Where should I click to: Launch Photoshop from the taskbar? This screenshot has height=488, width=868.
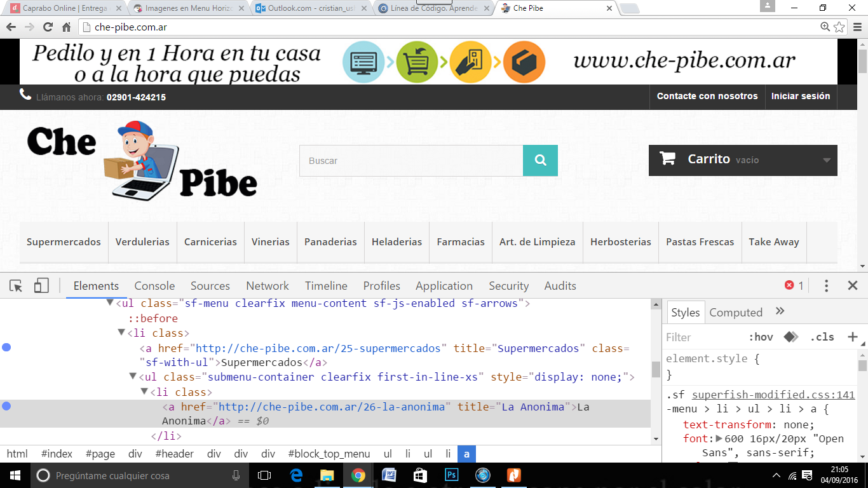click(452, 475)
